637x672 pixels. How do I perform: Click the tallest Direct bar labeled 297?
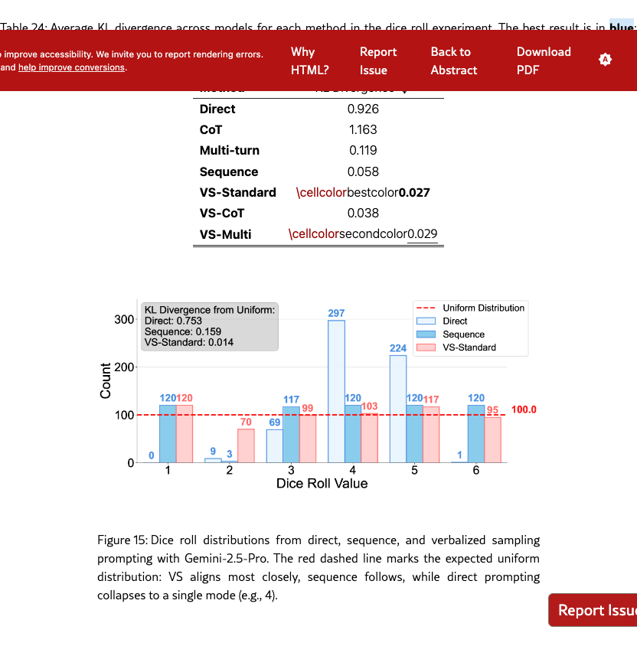[336, 390]
